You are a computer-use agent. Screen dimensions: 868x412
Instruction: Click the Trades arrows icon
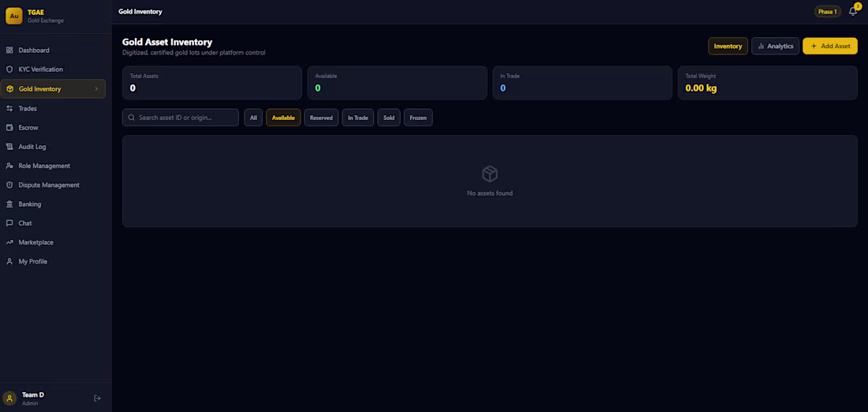[x=9, y=109]
